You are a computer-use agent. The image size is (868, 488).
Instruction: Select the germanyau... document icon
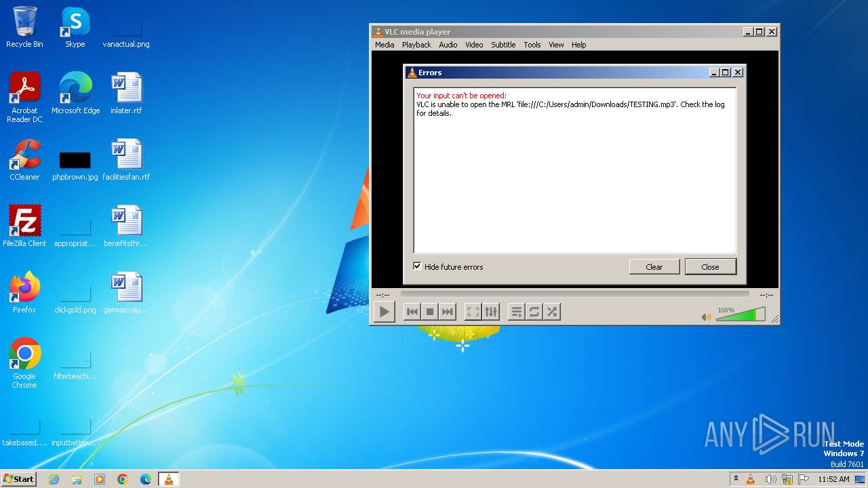(126, 293)
